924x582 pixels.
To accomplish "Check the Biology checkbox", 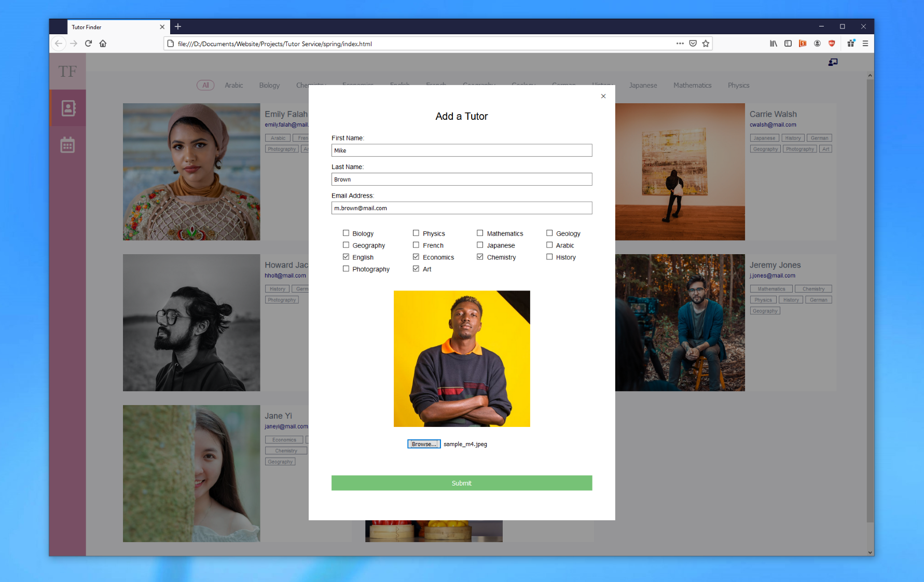I will click(x=346, y=233).
